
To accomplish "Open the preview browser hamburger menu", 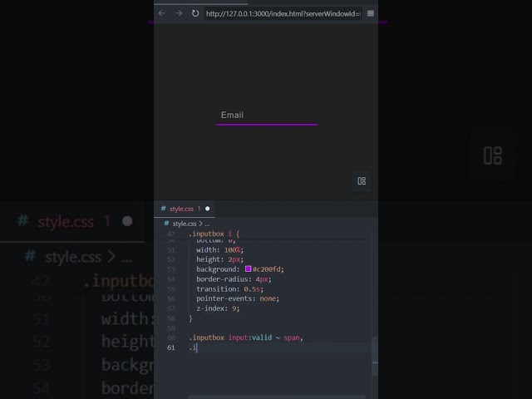I will coord(371,13).
